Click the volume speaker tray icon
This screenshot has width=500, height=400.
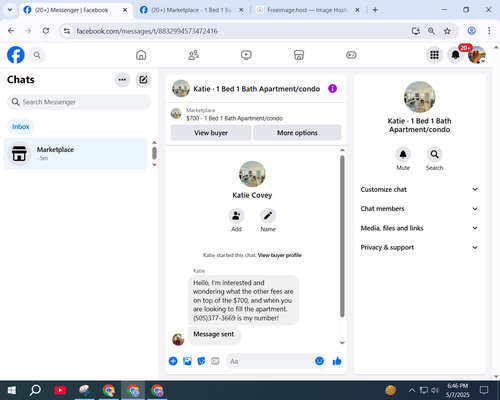(x=435, y=390)
